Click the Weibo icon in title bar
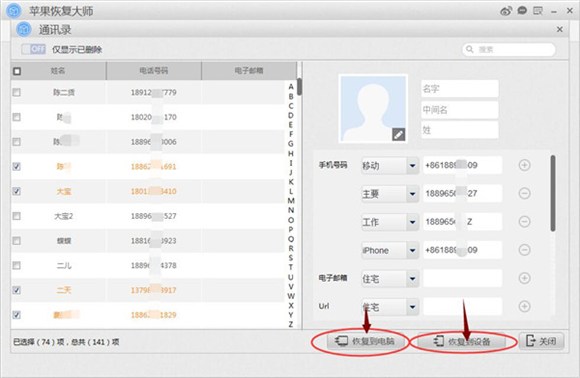The image size is (580, 378). (506, 11)
